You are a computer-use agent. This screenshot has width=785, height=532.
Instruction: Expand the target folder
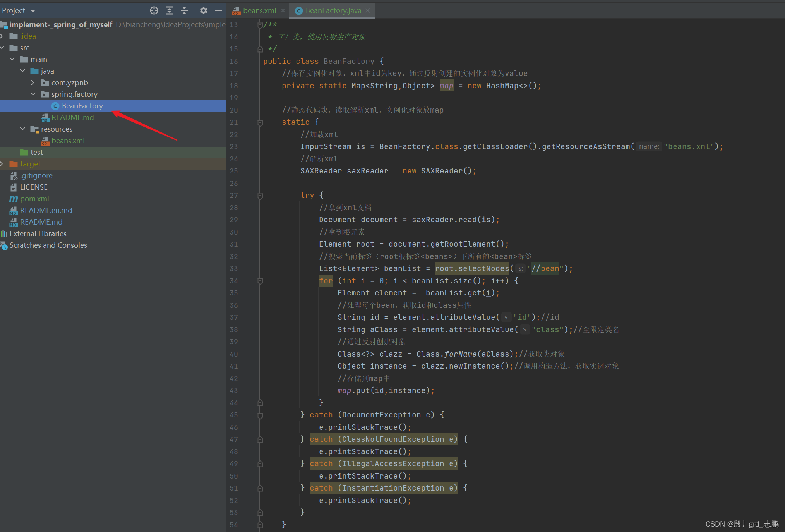pos(2,164)
